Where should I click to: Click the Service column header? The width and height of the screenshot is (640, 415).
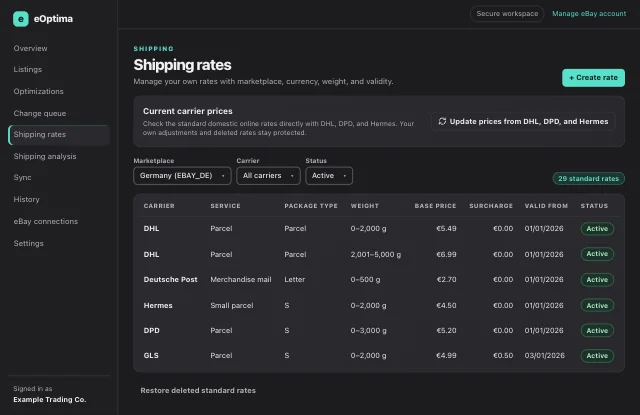coord(225,206)
